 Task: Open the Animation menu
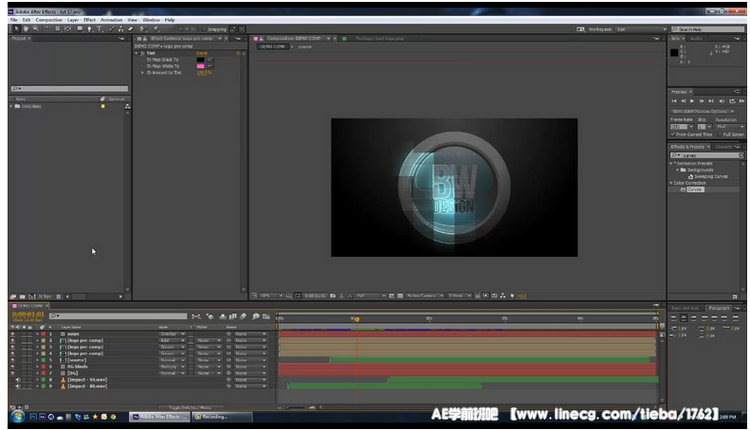111,20
